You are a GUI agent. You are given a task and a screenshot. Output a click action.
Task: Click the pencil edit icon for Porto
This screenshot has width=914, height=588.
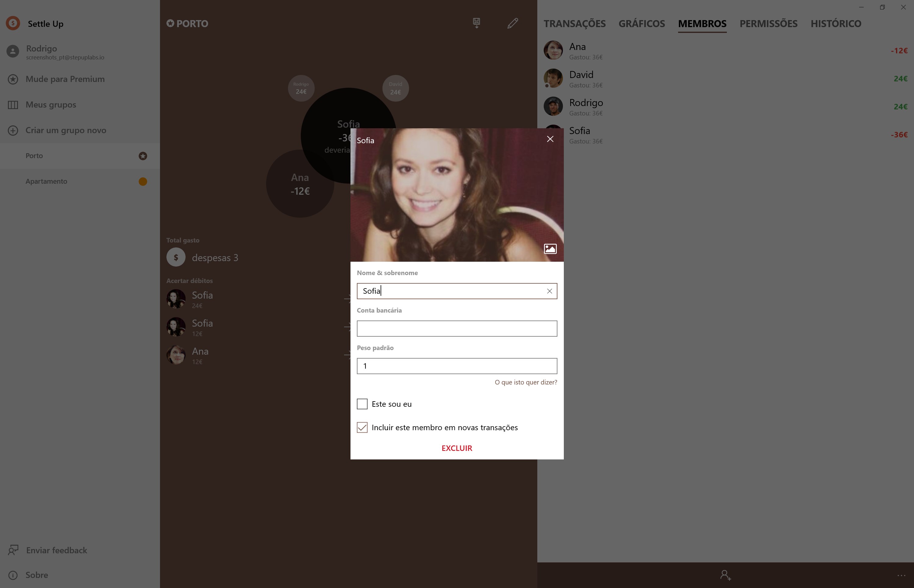[x=513, y=23]
